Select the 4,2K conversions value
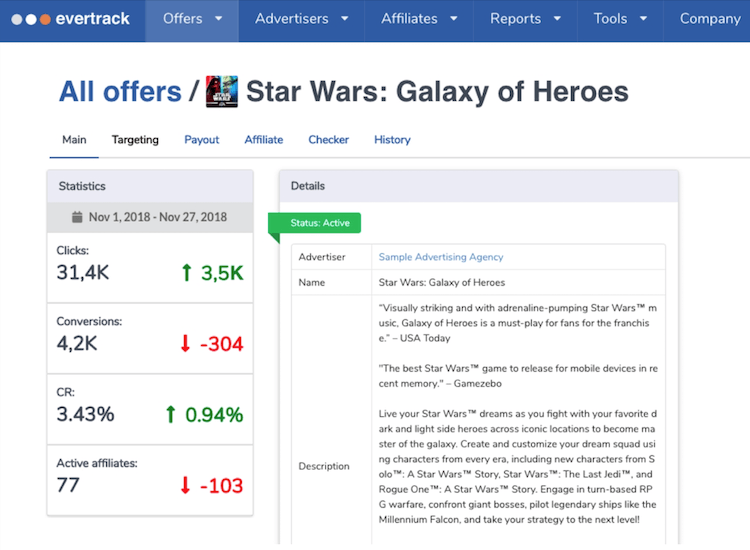 (77, 343)
